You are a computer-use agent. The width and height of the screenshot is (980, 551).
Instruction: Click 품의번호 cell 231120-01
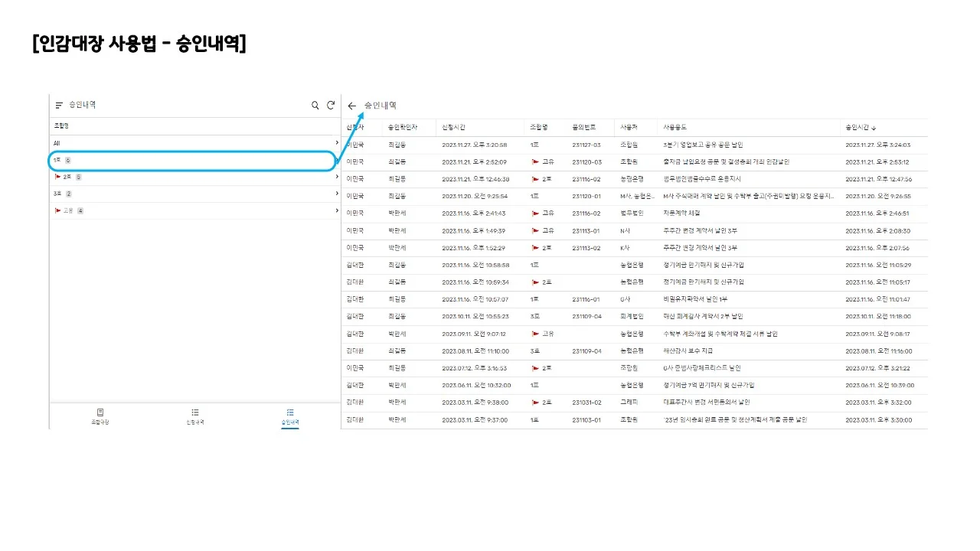point(586,196)
